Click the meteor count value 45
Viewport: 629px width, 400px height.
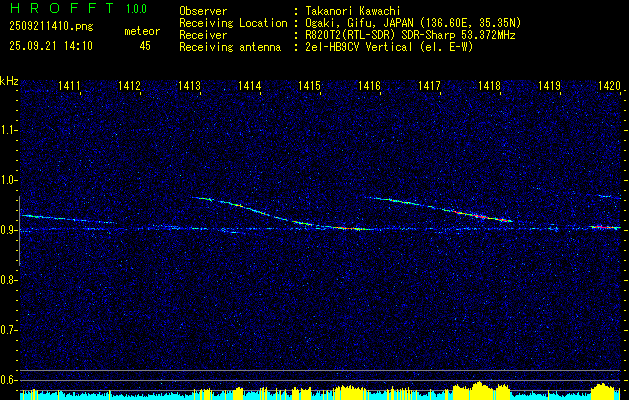pyautogui.click(x=145, y=46)
